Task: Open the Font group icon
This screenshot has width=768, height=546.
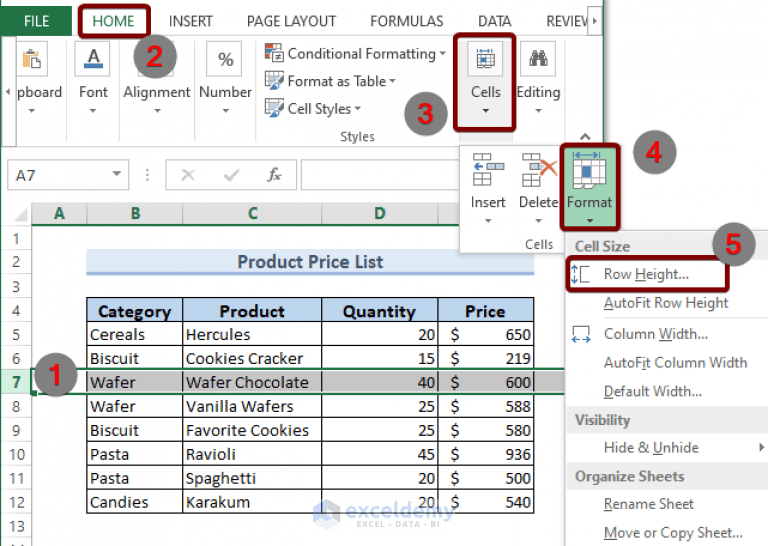Action: (x=93, y=59)
